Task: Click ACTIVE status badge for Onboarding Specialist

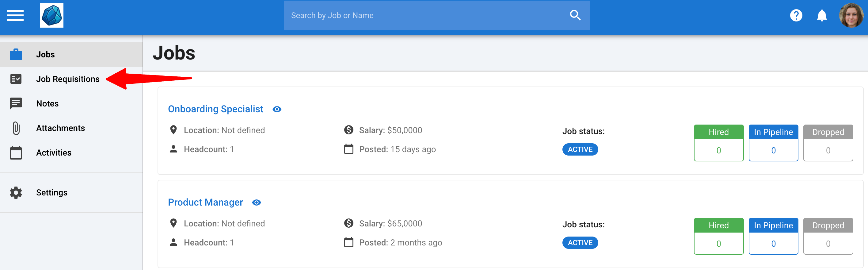Action: [580, 149]
